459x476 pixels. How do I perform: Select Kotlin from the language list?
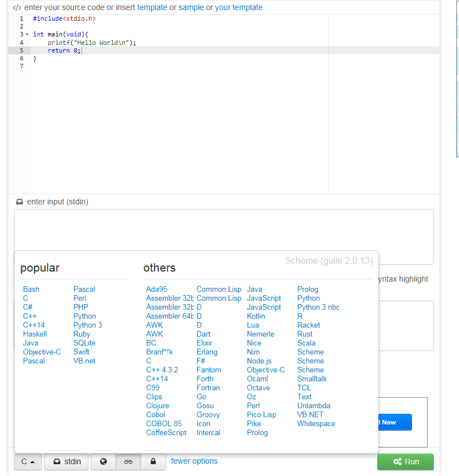pos(256,316)
